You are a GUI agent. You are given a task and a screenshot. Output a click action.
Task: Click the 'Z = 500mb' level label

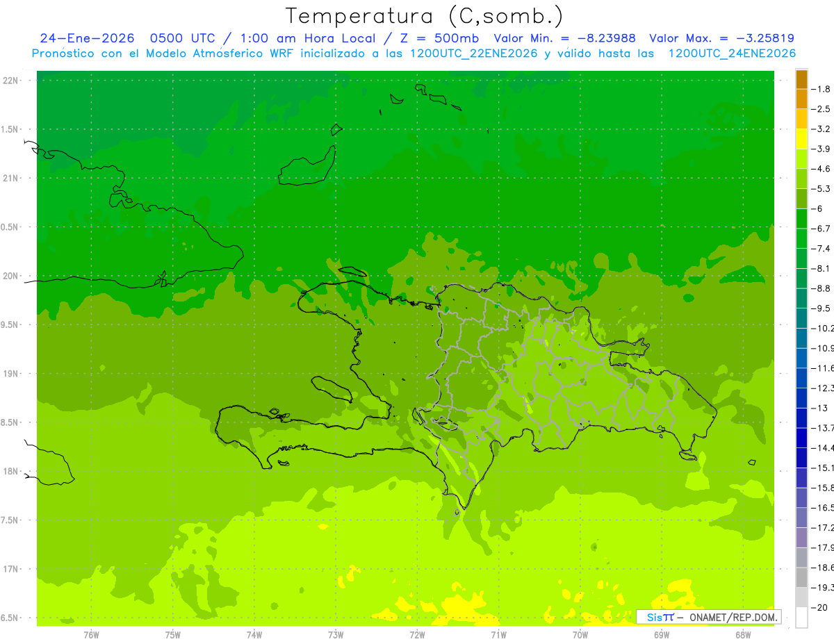point(441,38)
